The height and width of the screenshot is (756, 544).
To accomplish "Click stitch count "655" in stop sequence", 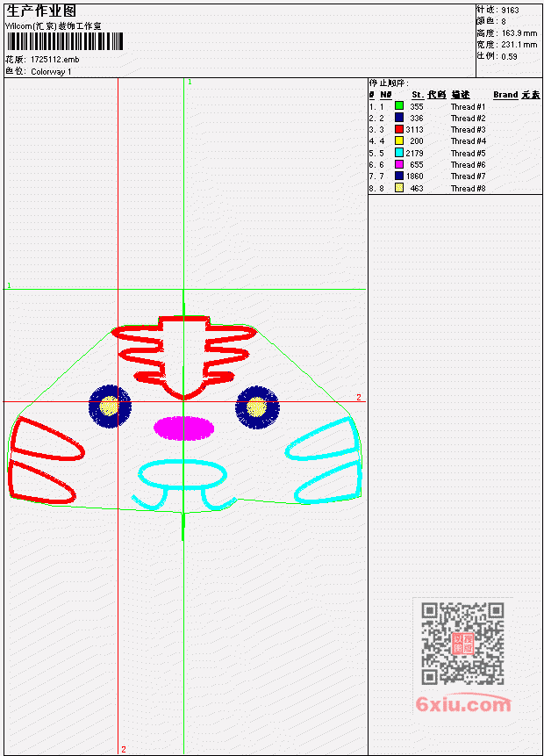I will pos(417,165).
